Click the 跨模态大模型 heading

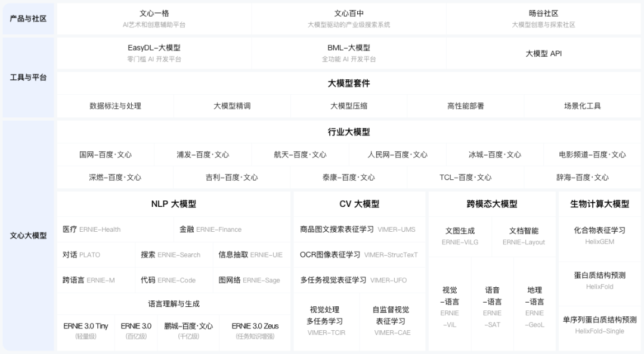coord(492,204)
